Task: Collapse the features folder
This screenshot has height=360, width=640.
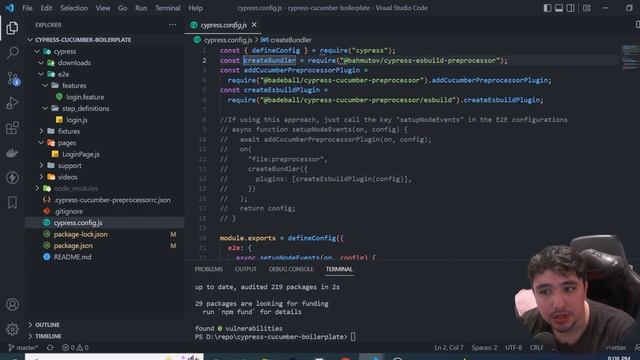Action: [x=45, y=86]
